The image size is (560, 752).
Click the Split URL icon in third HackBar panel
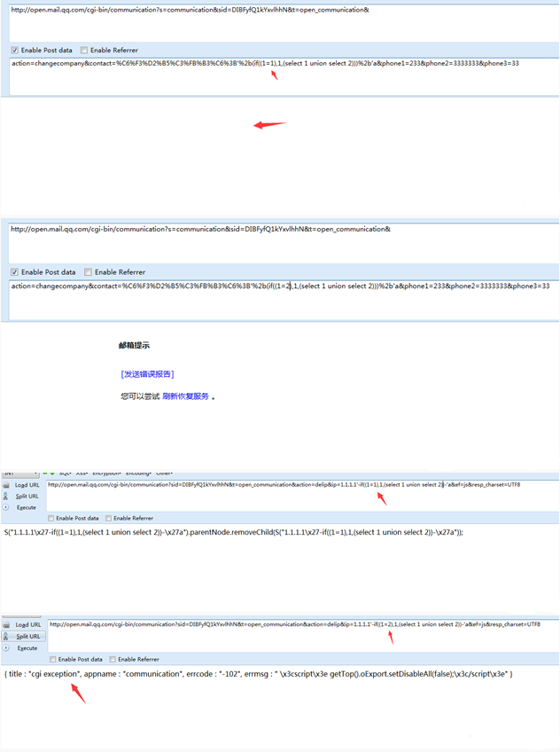point(7,497)
